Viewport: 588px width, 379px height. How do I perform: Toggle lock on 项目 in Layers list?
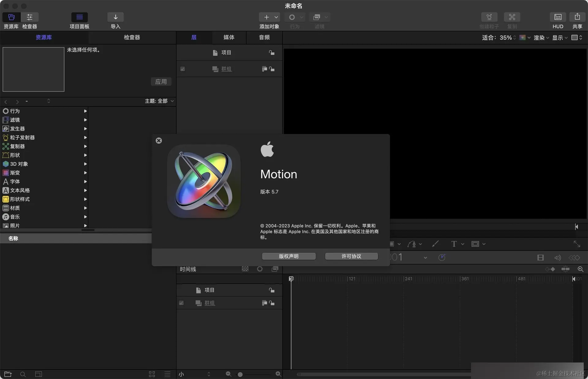tap(272, 53)
